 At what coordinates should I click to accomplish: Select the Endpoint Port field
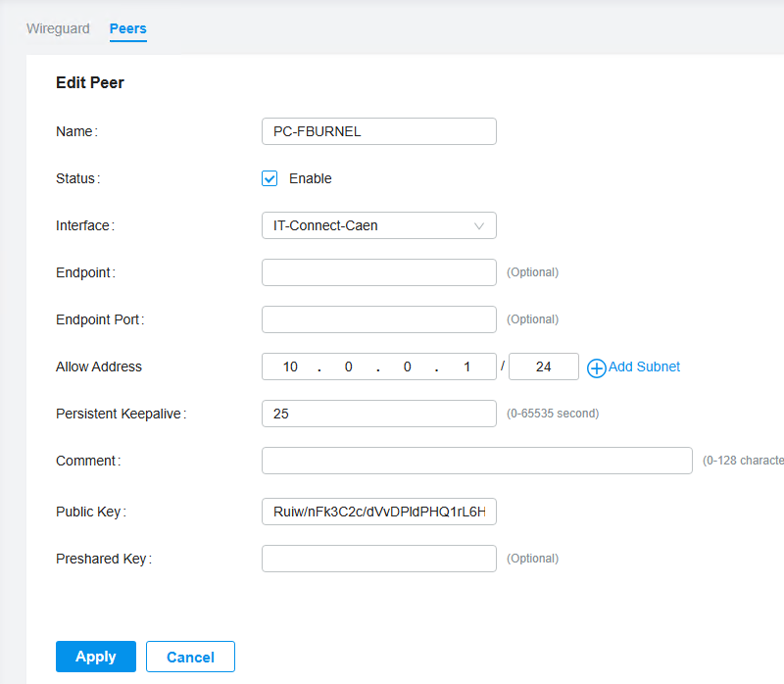click(x=378, y=319)
